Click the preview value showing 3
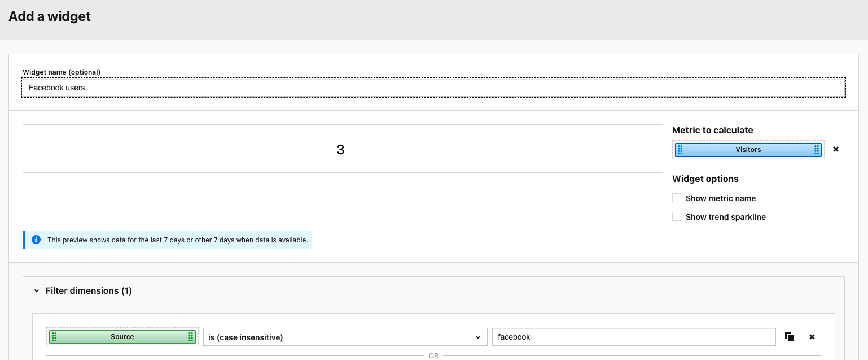Viewport: 868px width, 360px height. pyautogui.click(x=340, y=150)
